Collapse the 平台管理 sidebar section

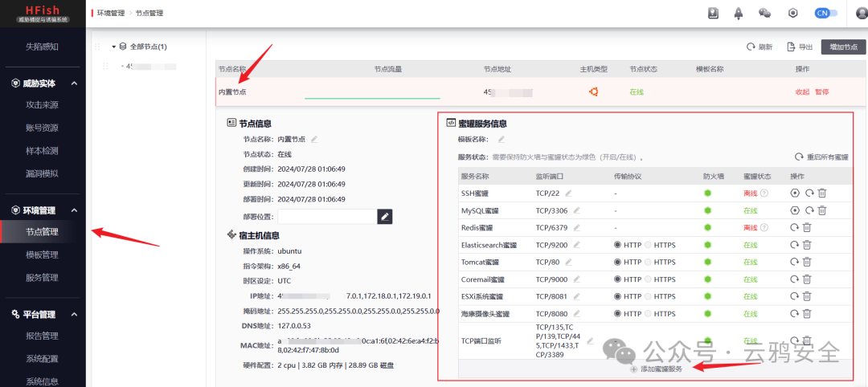tap(74, 314)
